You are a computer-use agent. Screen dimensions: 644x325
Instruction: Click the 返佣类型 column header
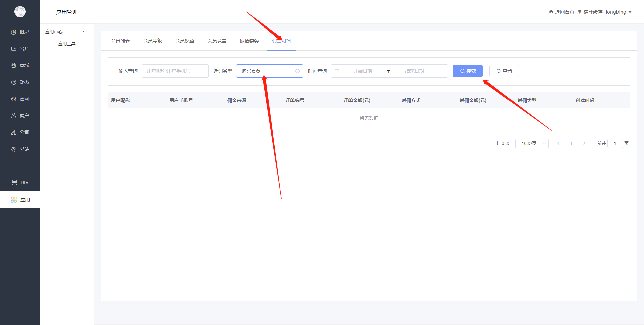[527, 100]
